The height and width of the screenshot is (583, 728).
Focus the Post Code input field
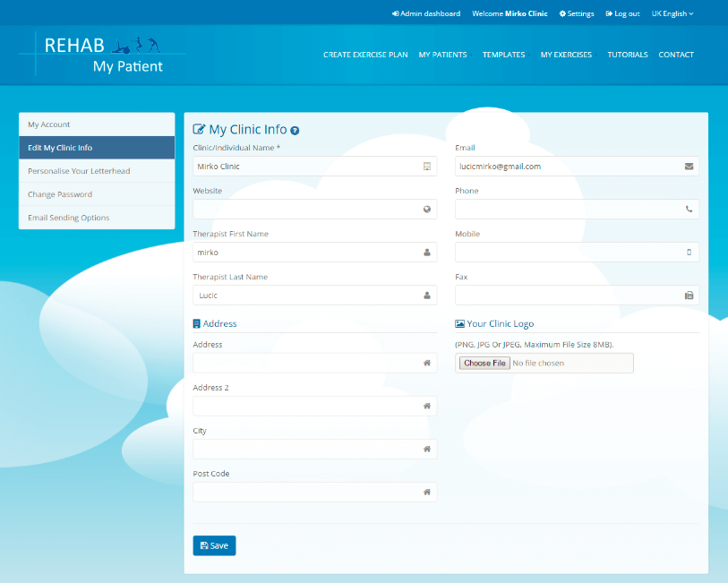click(306, 492)
